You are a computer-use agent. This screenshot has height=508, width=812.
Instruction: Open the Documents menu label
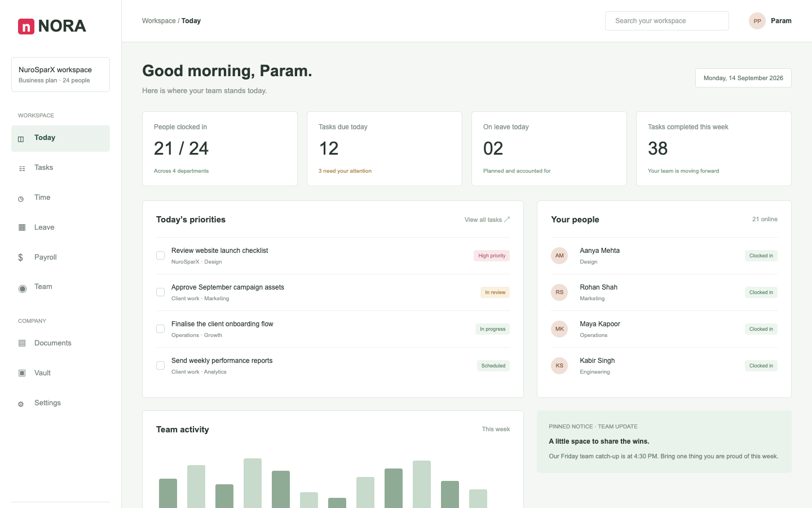pyautogui.click(x=53, y=343)
